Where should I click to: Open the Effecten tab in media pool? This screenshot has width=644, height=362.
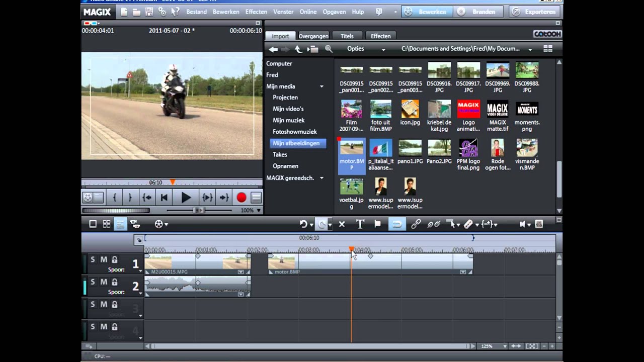pos(381,36)
